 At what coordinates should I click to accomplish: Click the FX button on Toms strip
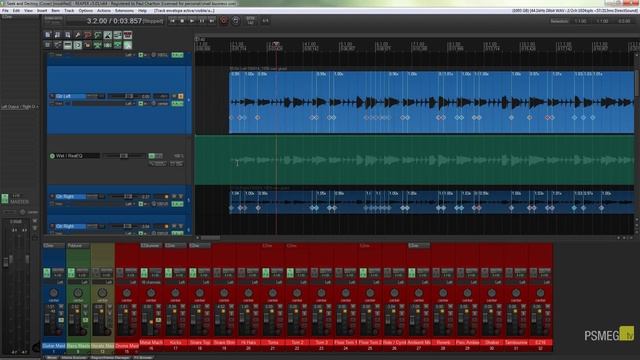(x=266, y=272)
